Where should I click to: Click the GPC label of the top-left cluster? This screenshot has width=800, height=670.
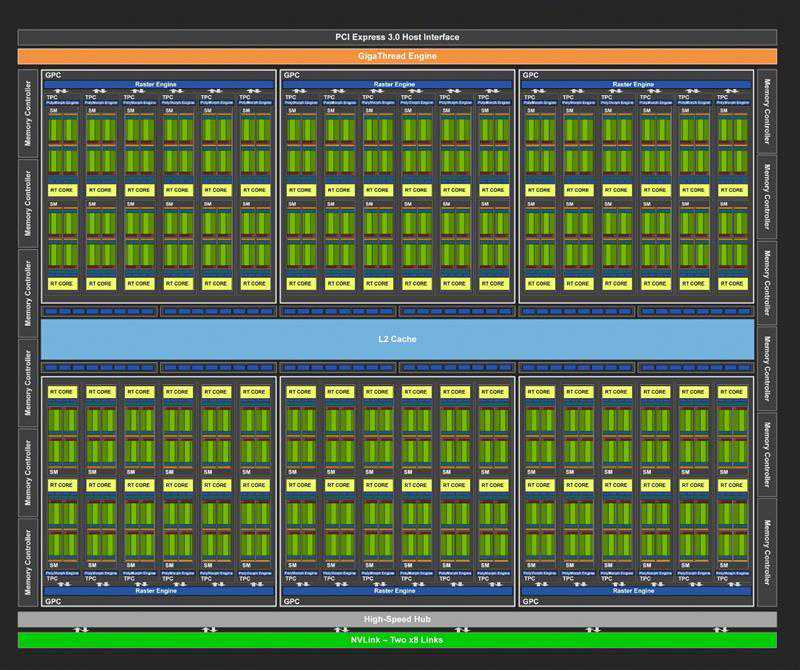tap(52, 75)
